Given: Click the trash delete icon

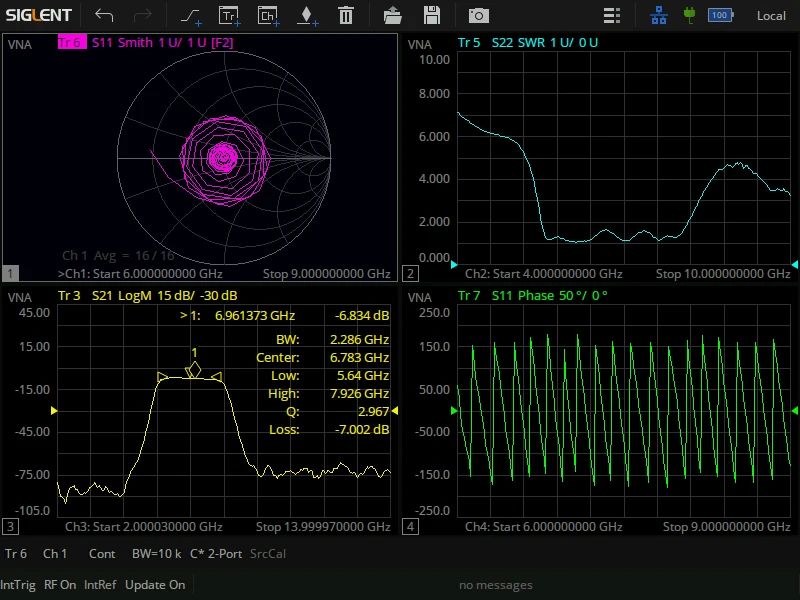Looking at the screenshot, I should tap(345, 15).
